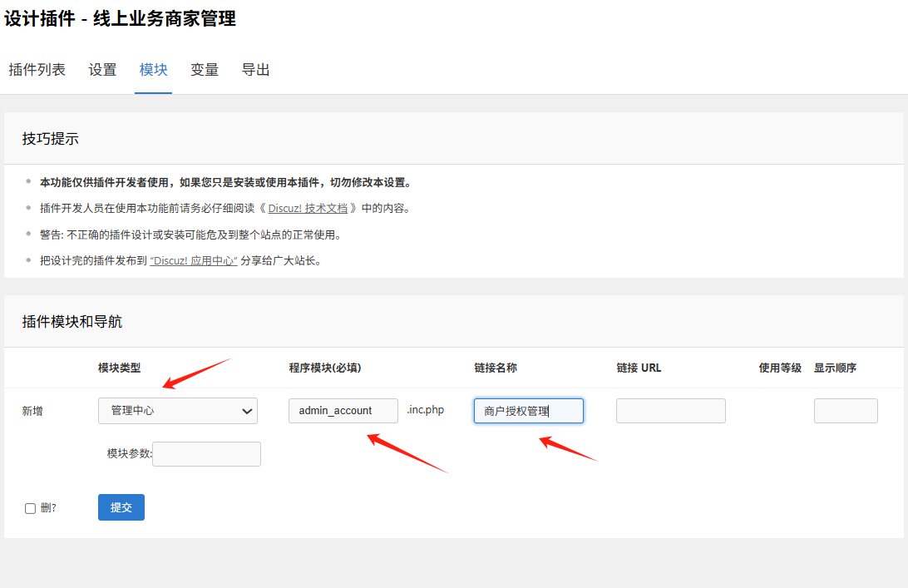Click the 使用等级 column header
The width and height of the screenshot is (908, 588).
[779, 368]
